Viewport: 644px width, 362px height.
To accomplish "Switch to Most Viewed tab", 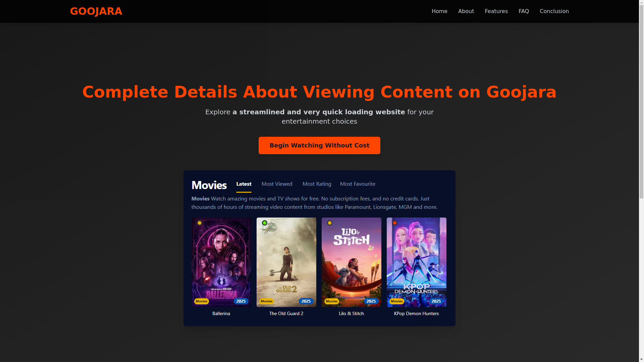I will [x=277, y=184].
